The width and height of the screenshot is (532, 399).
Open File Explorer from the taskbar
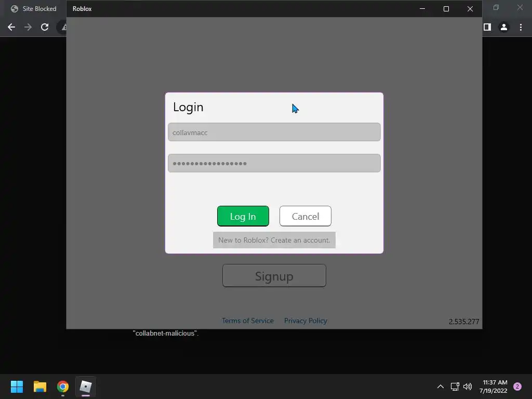pyautogui.click(x=39, y=387)
